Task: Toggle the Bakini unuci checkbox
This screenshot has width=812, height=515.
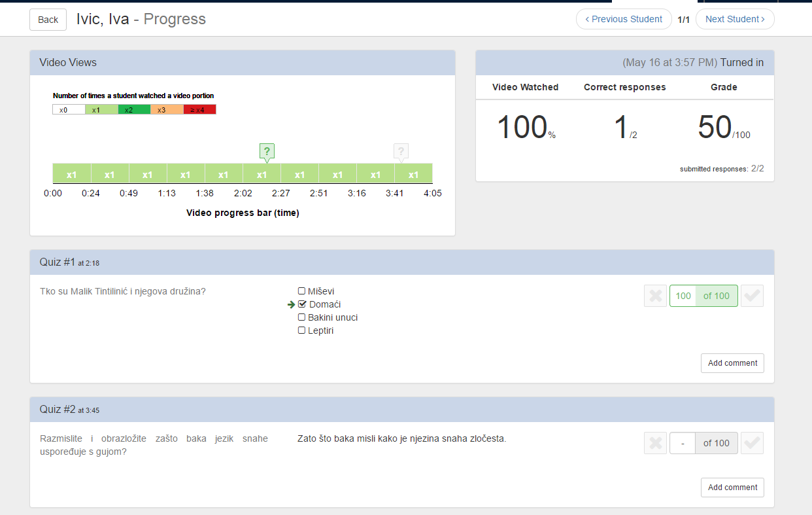Action: click(301, 317)
